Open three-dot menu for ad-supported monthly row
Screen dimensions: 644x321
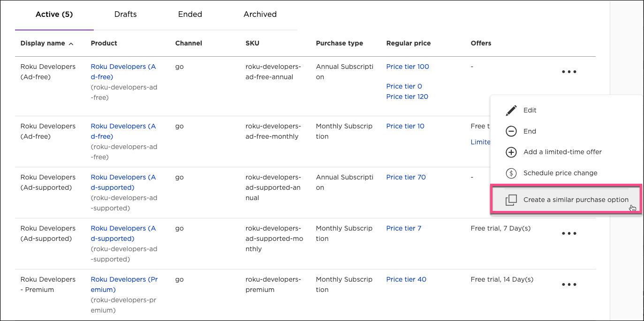568,233
